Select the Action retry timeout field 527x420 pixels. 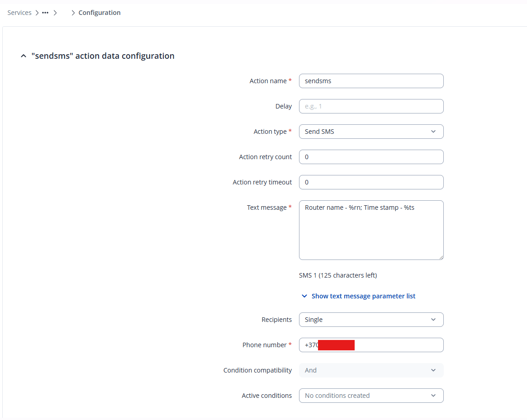click(x=371, y=182)
